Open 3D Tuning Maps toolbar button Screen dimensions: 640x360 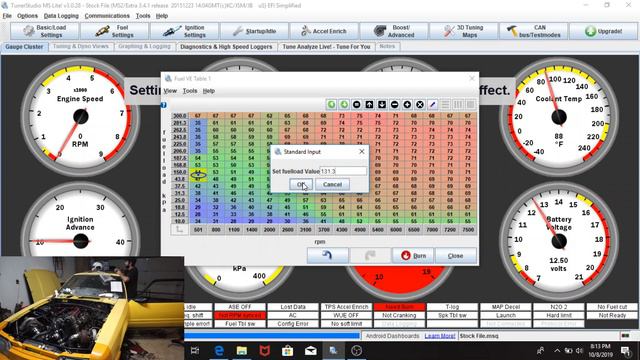click(464, 31)
